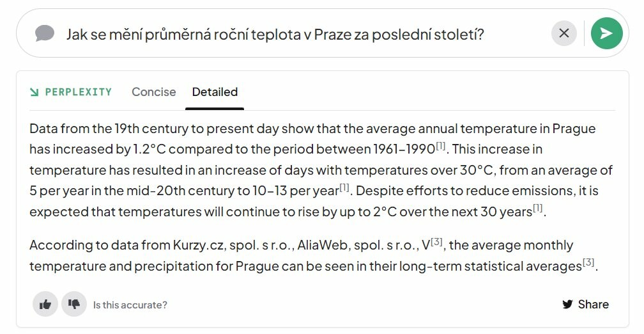
Task: Open citation [3] after 'statistical averages'
Action: click(588, 262)
